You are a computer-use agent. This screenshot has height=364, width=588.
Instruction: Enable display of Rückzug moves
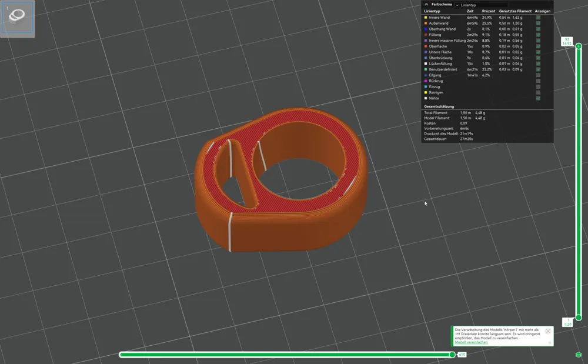coord(538,81)
